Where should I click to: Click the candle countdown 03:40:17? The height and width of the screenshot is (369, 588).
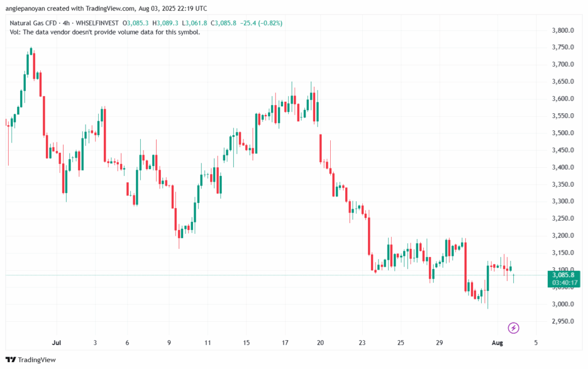[x=564, y=283]
